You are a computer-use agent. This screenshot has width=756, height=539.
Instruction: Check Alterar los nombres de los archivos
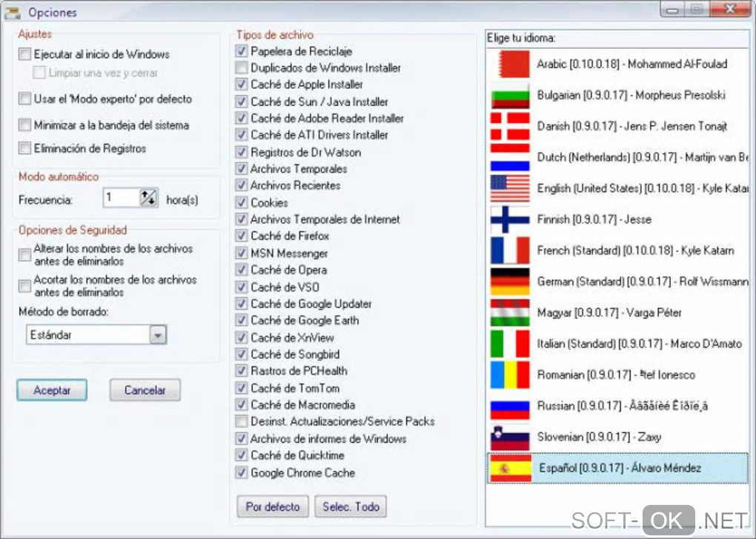(24, 254)
